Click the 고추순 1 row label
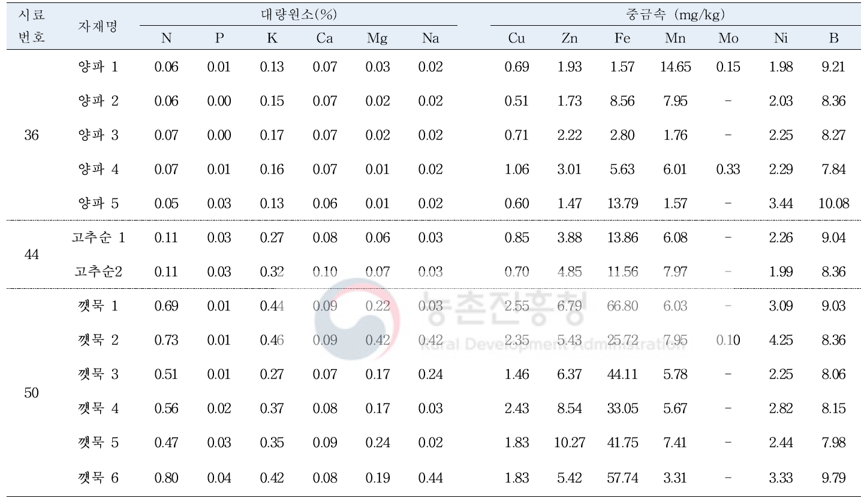 [x=98, y=237]
